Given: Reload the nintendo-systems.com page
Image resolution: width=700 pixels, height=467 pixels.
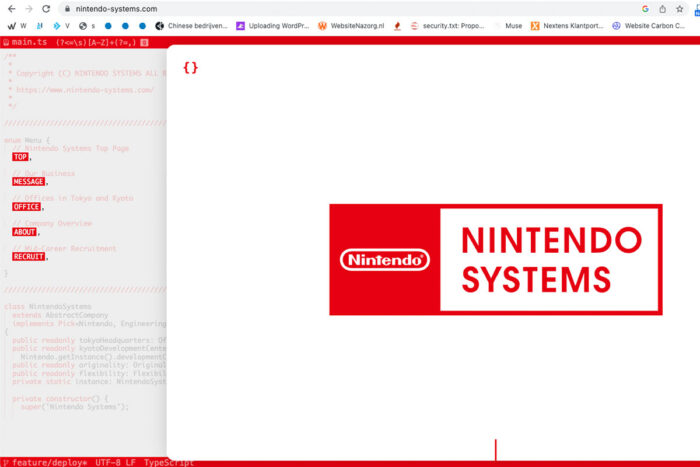Looking at the screenshot, I should point(46,8).
